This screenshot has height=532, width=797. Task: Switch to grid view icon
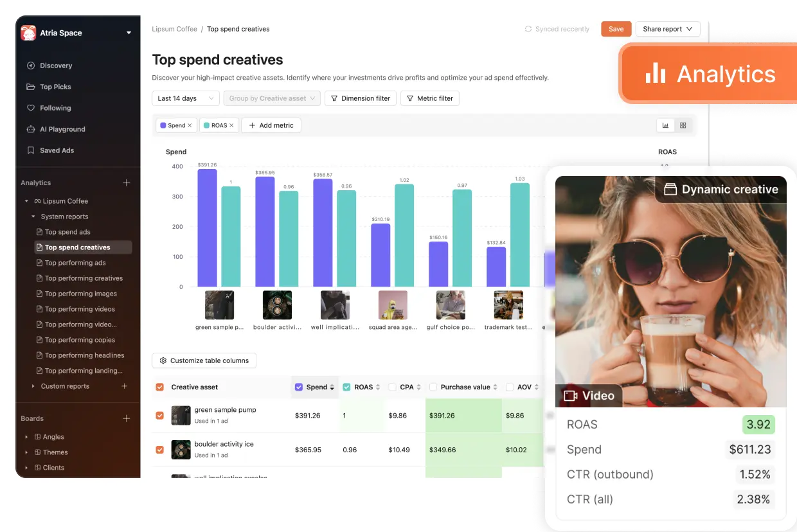click(x=683, y=125)
